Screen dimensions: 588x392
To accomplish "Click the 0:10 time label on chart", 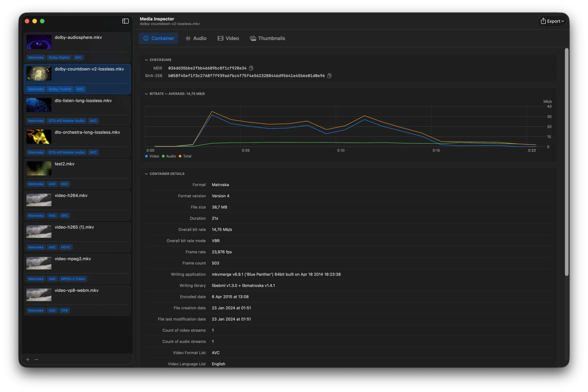I will (341, 150).
